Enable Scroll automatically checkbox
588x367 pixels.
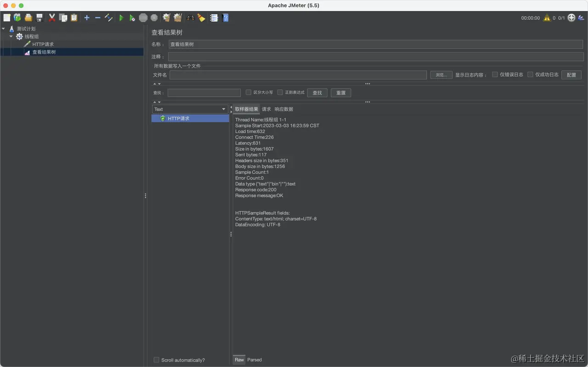pos(157,360)
